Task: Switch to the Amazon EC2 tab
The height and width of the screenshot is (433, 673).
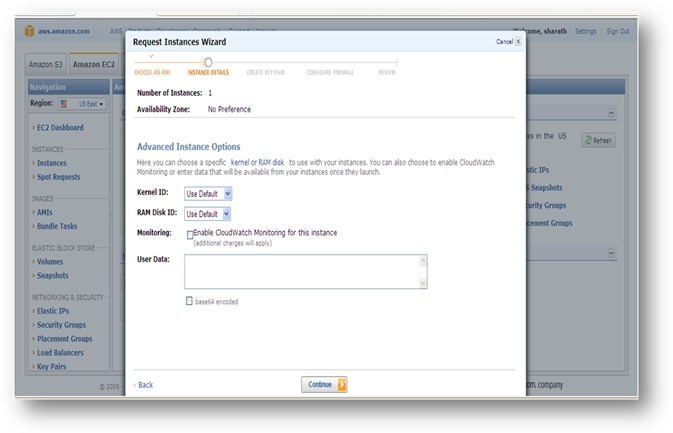Action: 94,64
